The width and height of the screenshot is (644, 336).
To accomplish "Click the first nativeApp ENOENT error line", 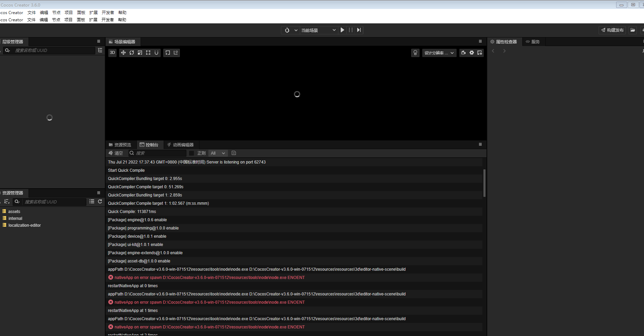I will tap(294, 278).
